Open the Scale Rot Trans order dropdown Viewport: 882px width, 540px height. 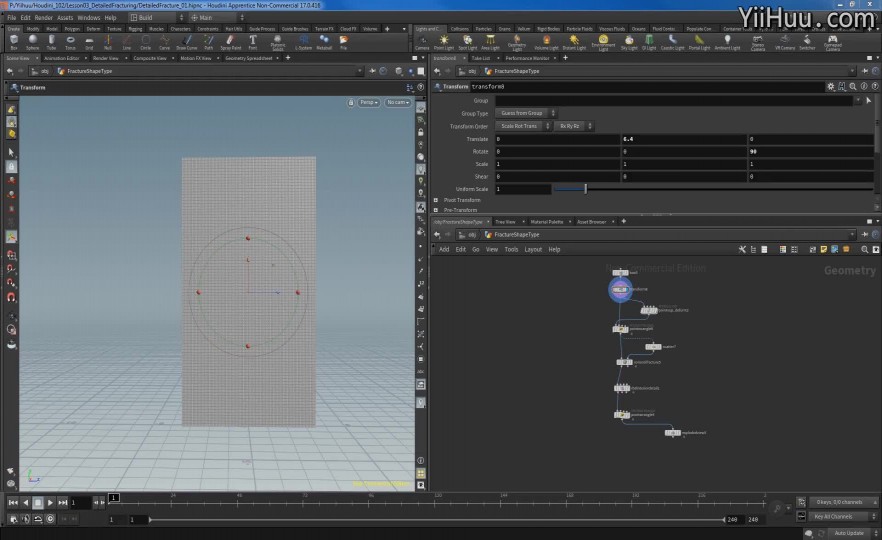523,126
